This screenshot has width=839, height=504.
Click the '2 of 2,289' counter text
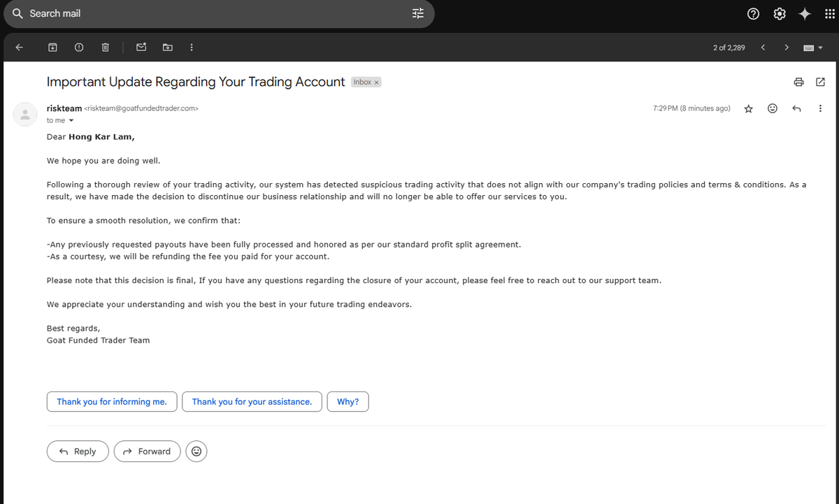(x=729, y=48)
